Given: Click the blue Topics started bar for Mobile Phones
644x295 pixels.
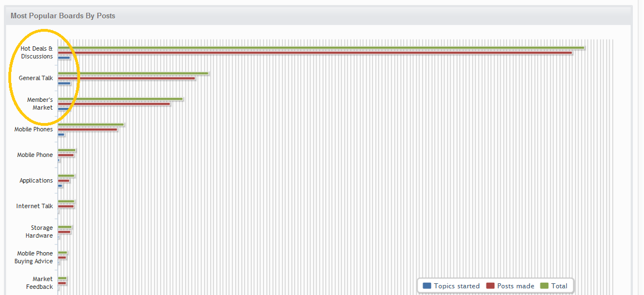Looking at the screenshot, I should coord(61,135).
